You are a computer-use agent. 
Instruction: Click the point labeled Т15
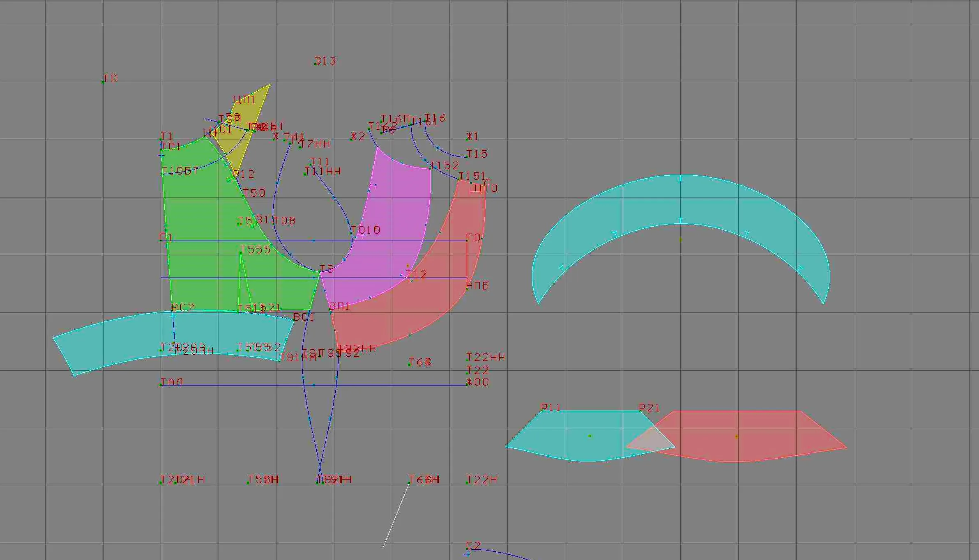[x=467, y=157]
